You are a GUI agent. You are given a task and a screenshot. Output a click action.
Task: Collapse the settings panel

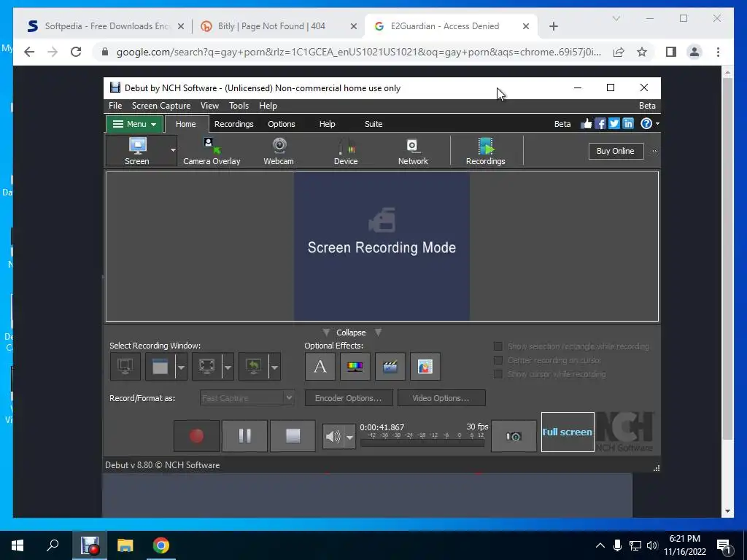coord(351,332)
